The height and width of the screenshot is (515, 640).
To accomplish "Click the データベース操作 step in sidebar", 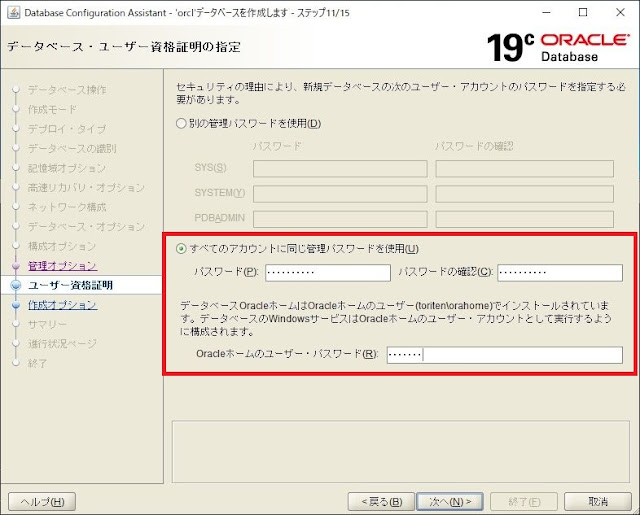I will click(x=67, y=90).
